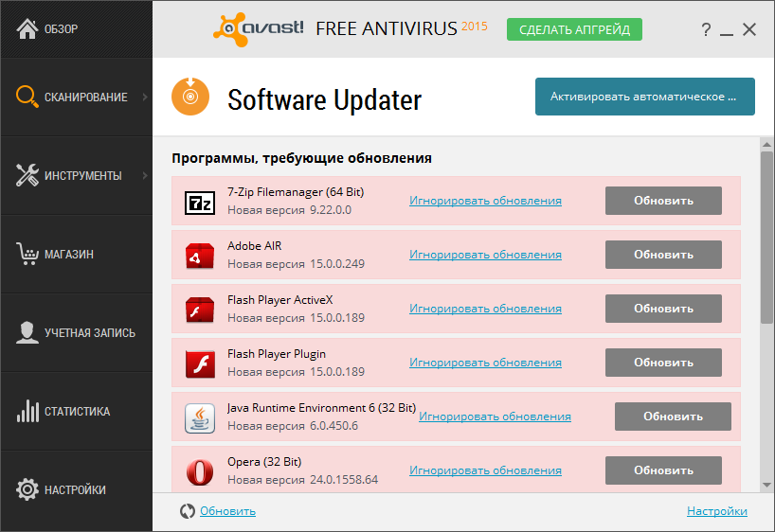775x532 pixels.
Task: Click the 7-Zip Filemanager (64 Bit) name
Action: (296, 191)
